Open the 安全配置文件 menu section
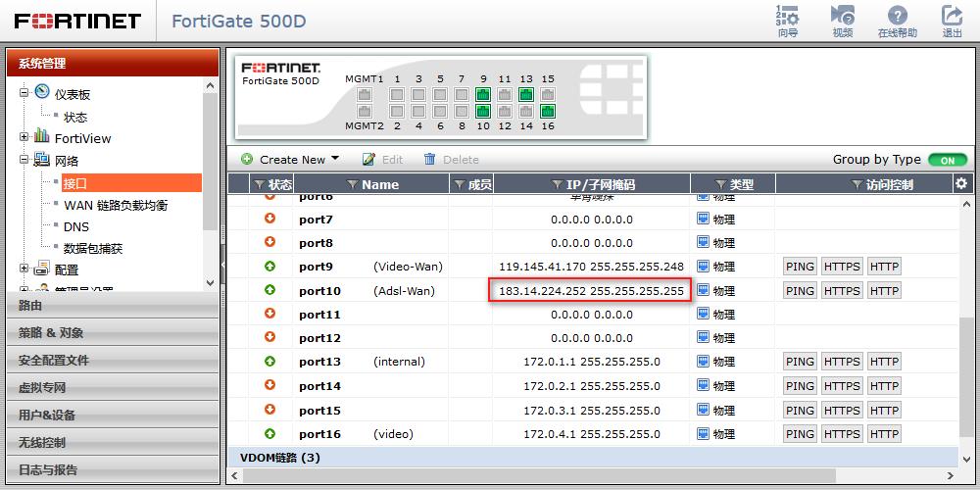Screen dimensions: 980x490 113,360
